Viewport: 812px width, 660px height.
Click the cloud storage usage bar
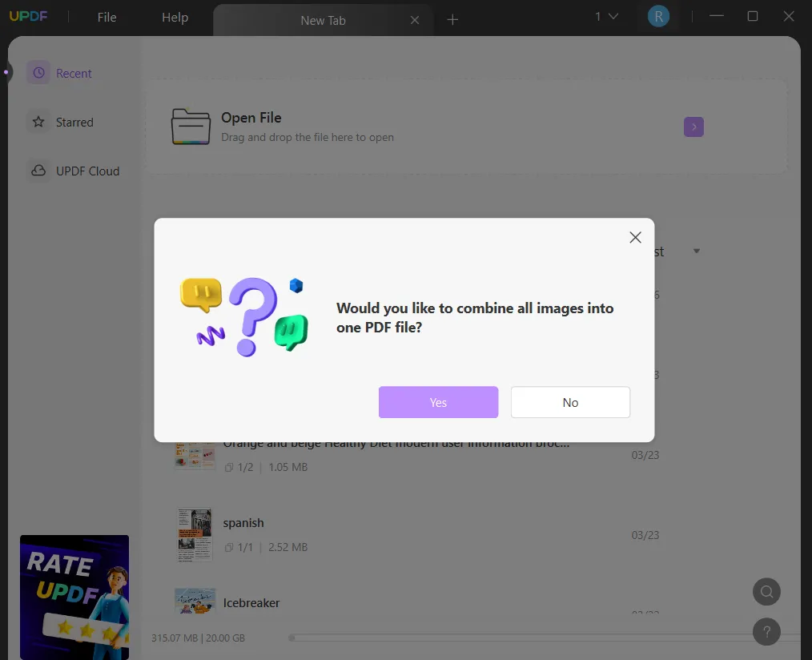coord(544,638)
